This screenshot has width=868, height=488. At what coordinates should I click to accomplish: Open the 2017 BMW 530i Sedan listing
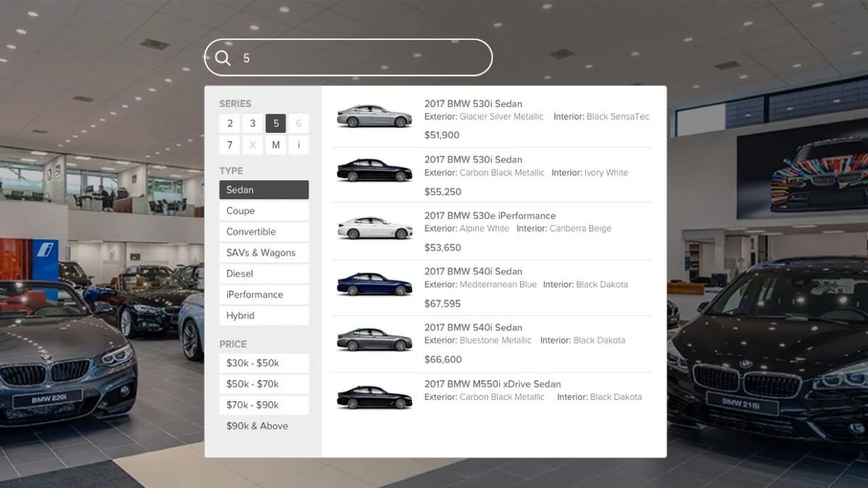click(x=474, y=103)
